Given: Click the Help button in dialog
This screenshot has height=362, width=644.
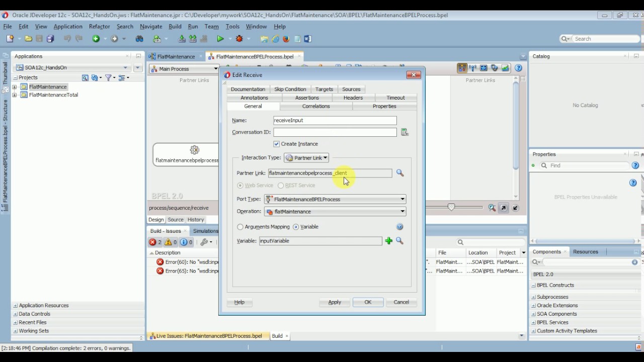Looking at the screenshot, I should click(239, 302).
